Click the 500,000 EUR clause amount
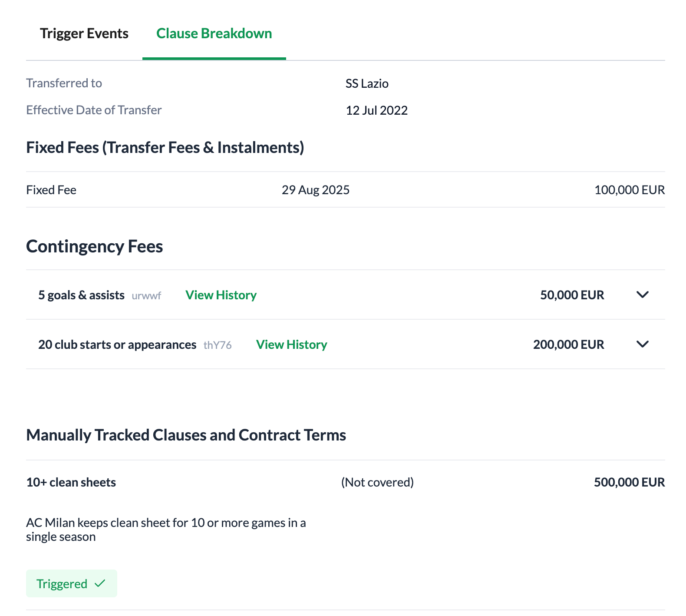The image size is (686, 616). (629, 483)
